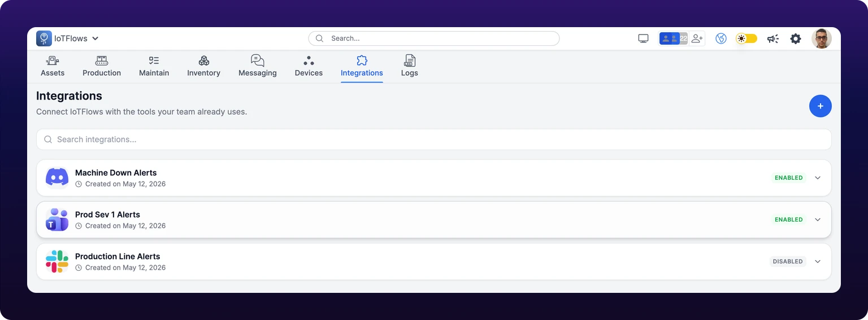Click the Teams logo on Prod Sev 1 Alerts

tap(57, 219)
